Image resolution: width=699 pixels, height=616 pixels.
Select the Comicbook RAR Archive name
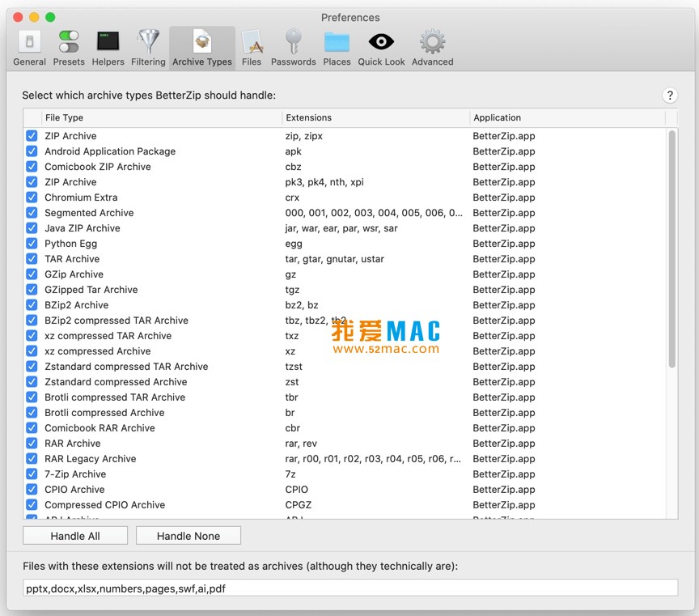coord(100,427)
